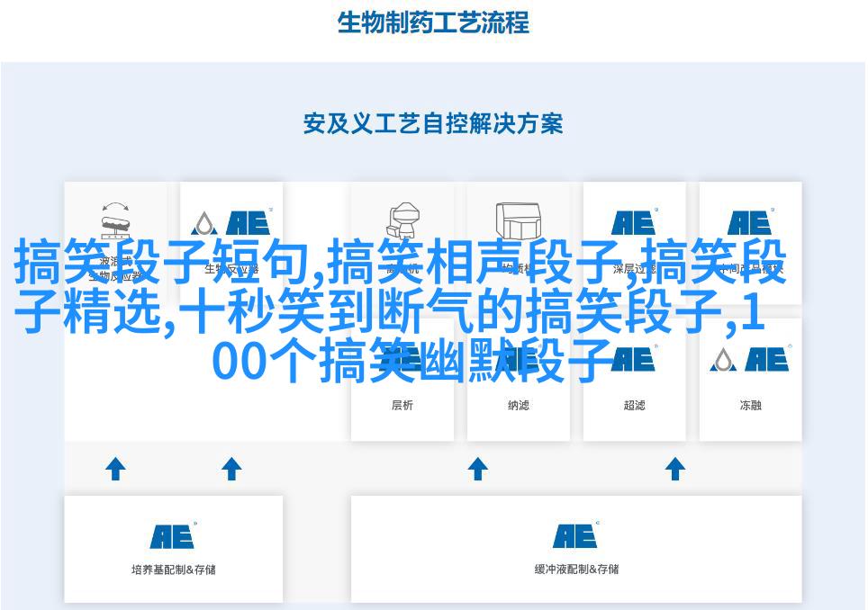Click second up arrow above 培养基 card
This screenshot has height=610, width=868.
[x=231, y=469]
